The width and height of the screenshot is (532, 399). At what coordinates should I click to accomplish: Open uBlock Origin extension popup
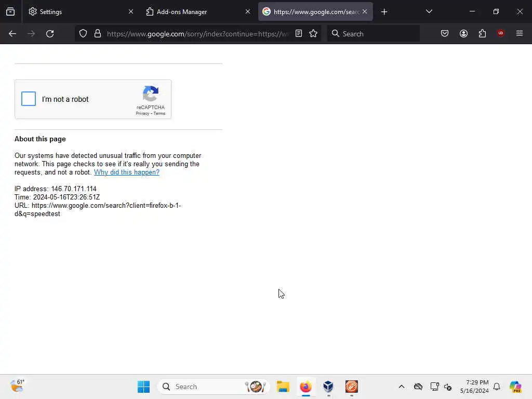point(501,33)
